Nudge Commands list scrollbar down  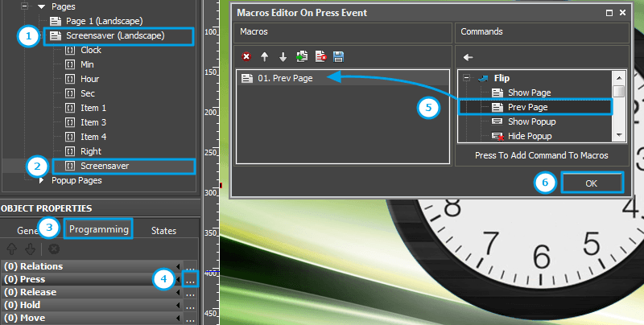619,135
